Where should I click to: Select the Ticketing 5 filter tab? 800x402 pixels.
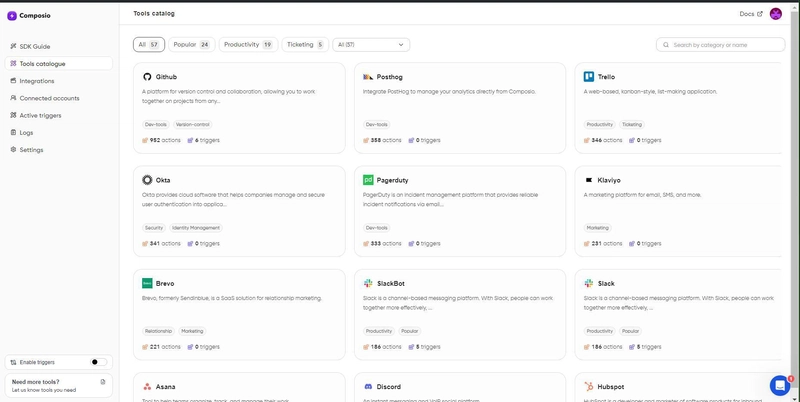click(x=305, y=45)
